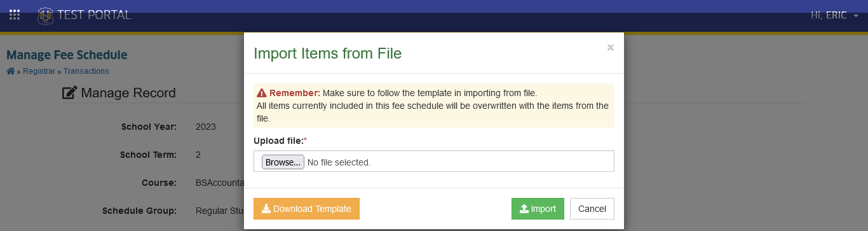
Task: Click the Upload file input field
Action: [x=434, y=161]
